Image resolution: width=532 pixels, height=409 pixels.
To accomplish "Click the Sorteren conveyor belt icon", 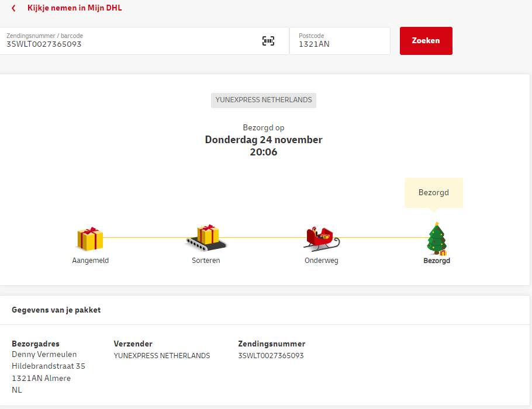I will [x=206, y=237].
